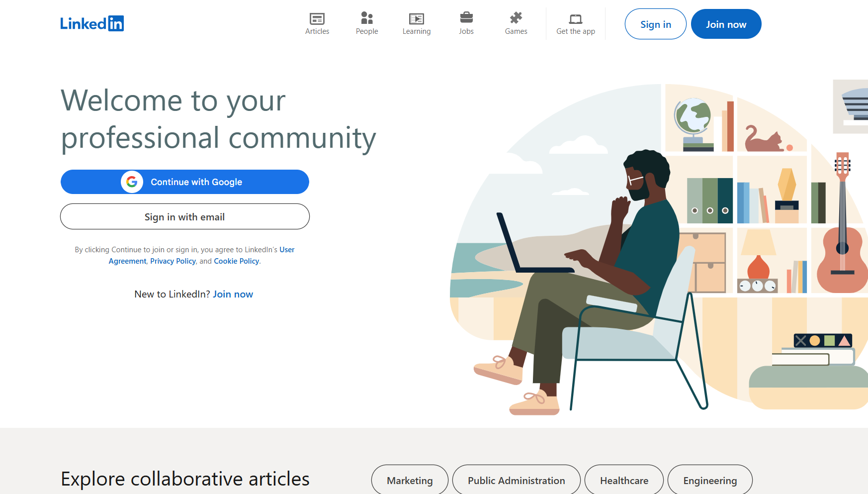Click the hero illustration of man with laptop

659,247
